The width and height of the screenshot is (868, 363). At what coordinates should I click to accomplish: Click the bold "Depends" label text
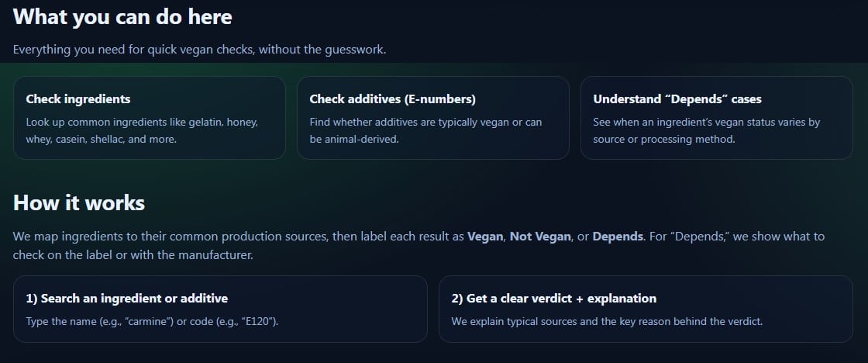[x=618, y=237]
